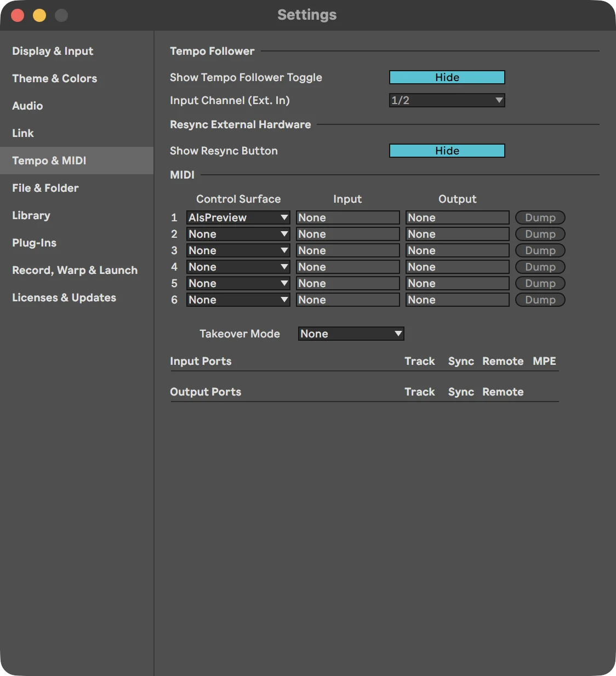Click the Control Surface column heading
The width and height of the screenshot is (616, 676).
[x=238, y=199]
